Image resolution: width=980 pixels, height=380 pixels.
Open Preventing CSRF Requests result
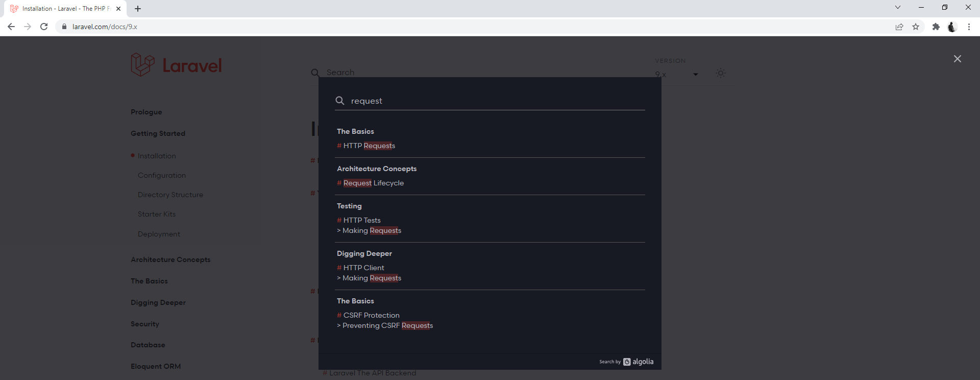(385, 325)
